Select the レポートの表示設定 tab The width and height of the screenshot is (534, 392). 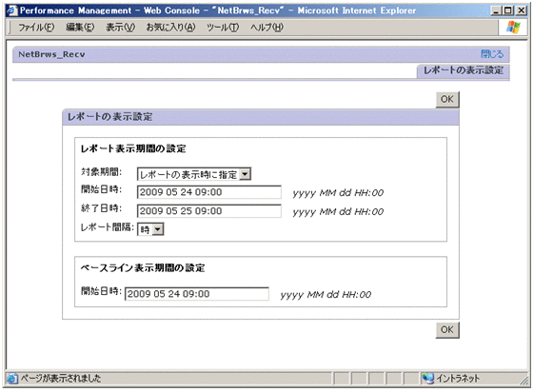point(464,70)
